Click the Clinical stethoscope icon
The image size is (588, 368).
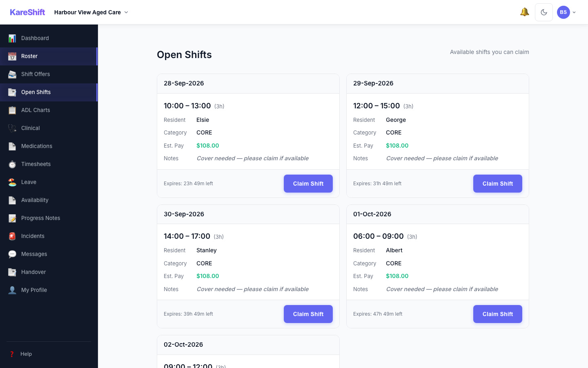point(12,128)
